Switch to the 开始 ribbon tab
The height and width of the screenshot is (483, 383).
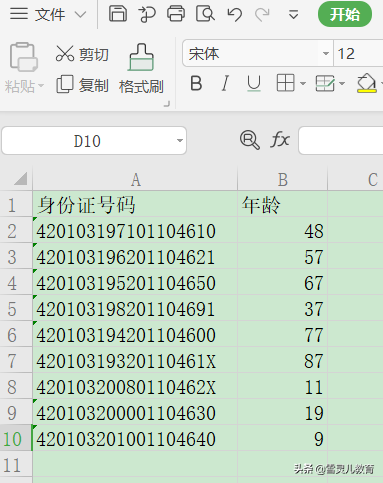345,14
